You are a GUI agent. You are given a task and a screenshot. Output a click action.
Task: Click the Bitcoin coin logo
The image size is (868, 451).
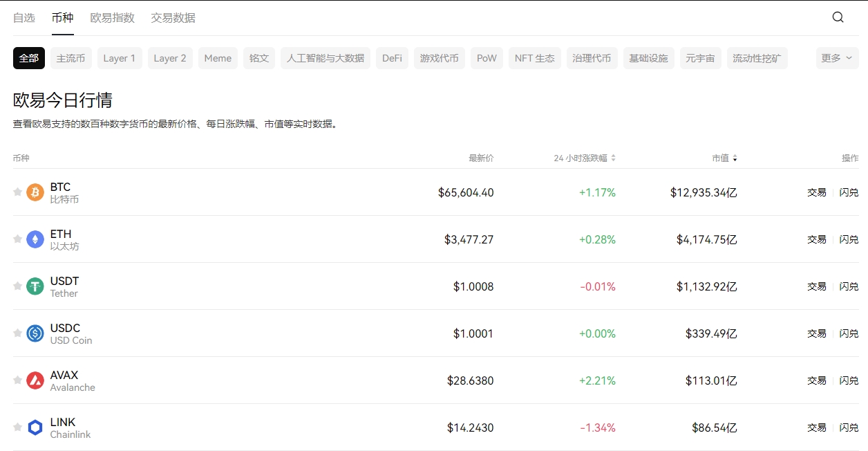[35, 192]
